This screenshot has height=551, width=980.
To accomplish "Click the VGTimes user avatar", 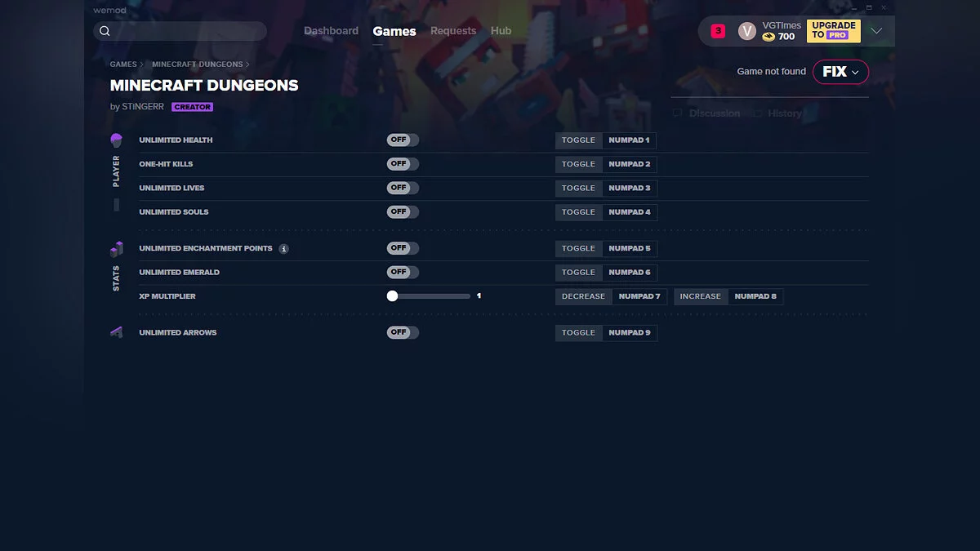I will (746, 31).
